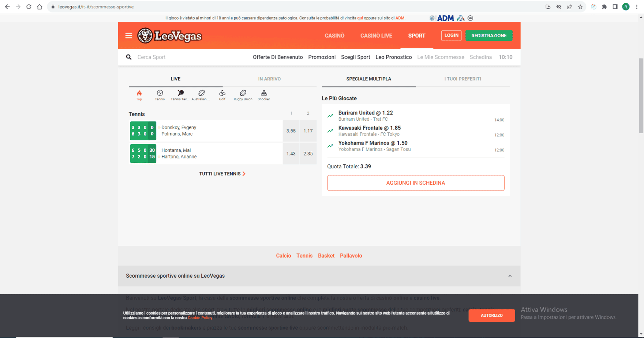This screenshot has height=338, width=644.
Task: Select odds 3.55 for Donskoy, Evgeny
Action: 291,131
